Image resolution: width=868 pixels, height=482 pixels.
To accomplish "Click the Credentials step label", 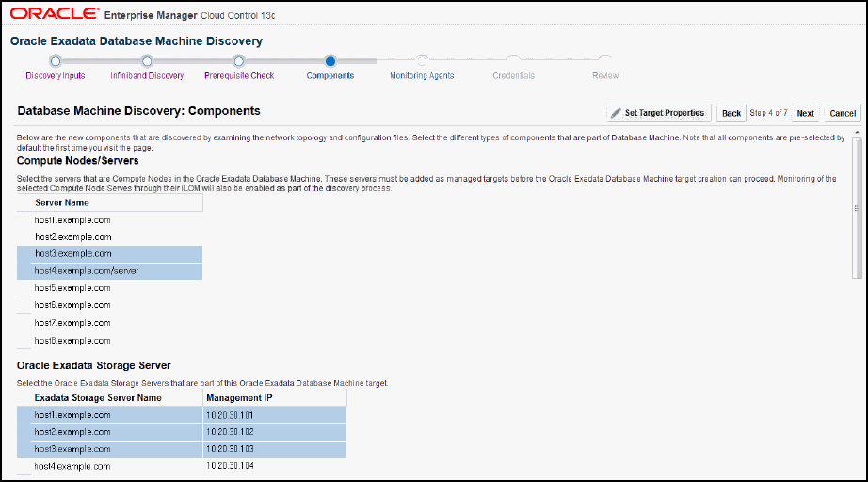I will 514,76.
